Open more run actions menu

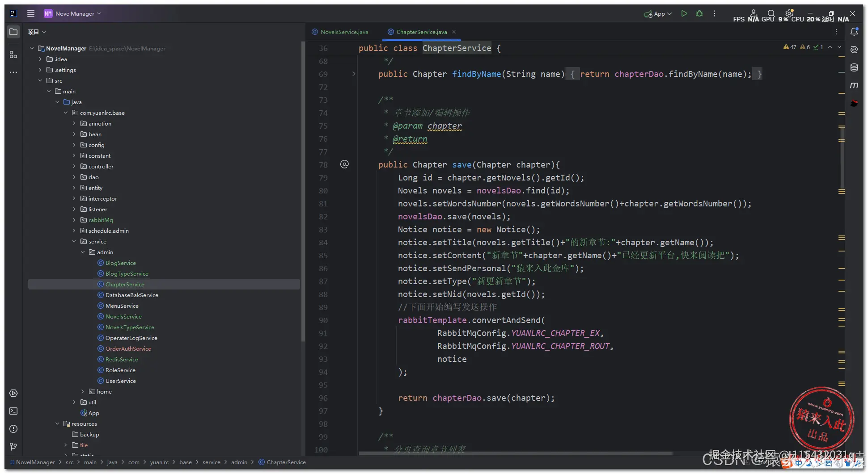point(715,13)
